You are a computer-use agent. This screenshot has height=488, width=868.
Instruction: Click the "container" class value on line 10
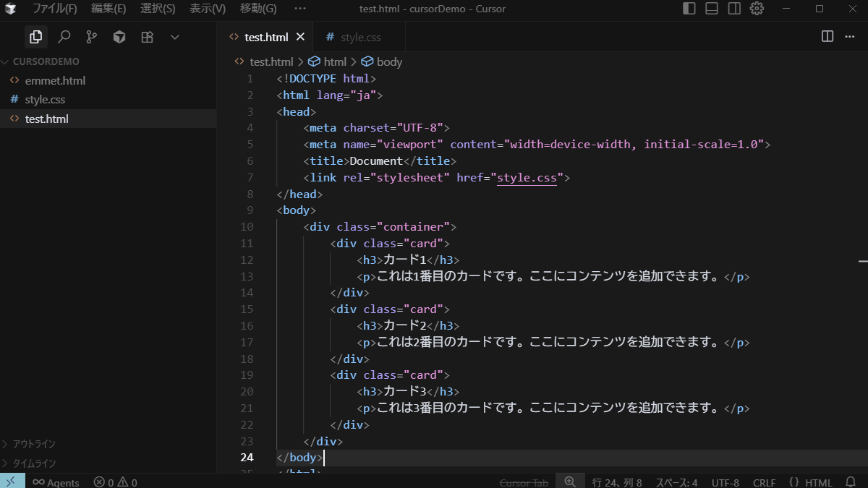(x=412, y=227)
